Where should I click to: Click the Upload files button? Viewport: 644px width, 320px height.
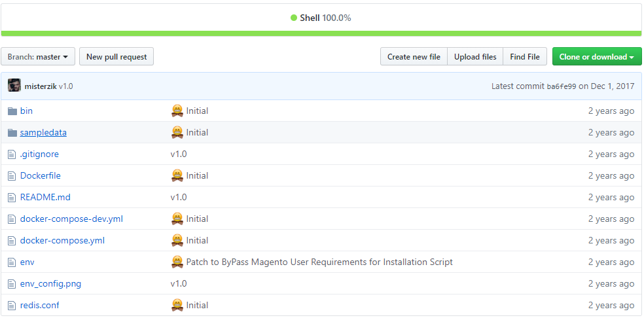tap(475, 57)
